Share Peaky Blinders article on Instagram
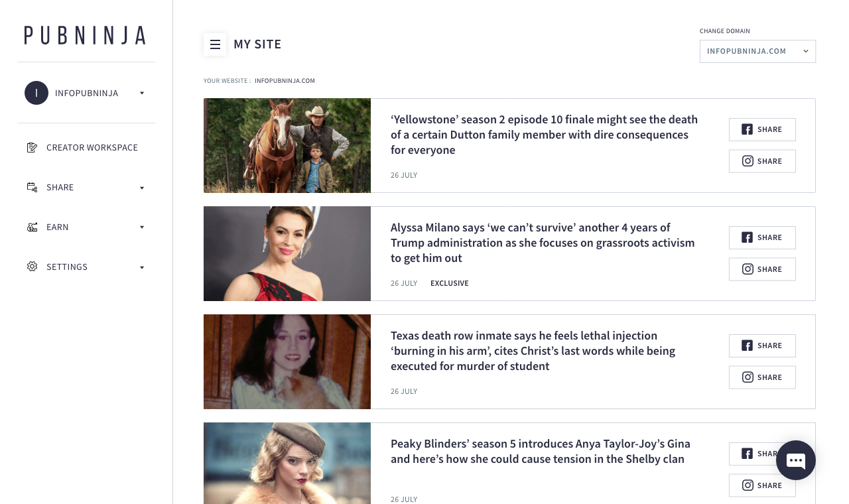The height and width of the screenshot is (504, 849). click(762, 485)
